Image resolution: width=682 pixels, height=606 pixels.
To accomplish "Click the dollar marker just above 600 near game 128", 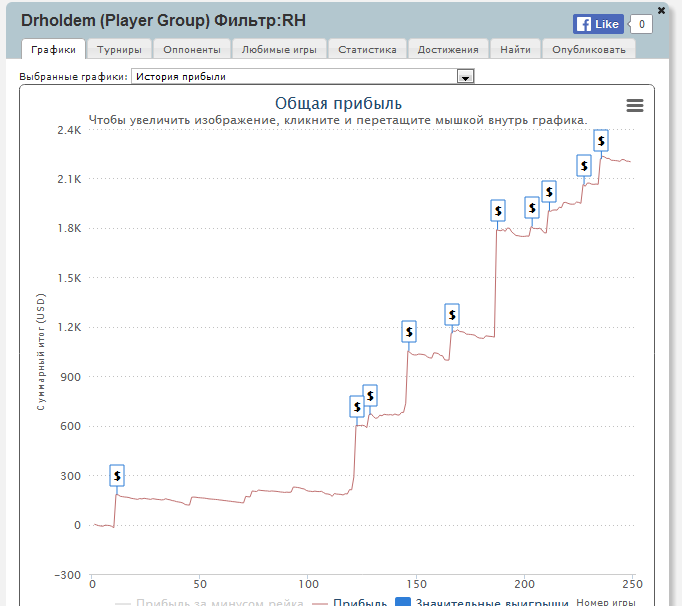I will (370, 395).
